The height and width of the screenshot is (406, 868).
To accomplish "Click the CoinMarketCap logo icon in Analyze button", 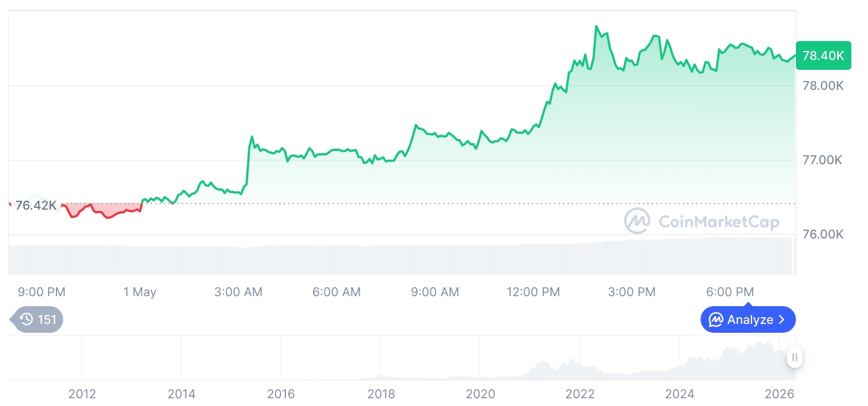I will point(716,319).
